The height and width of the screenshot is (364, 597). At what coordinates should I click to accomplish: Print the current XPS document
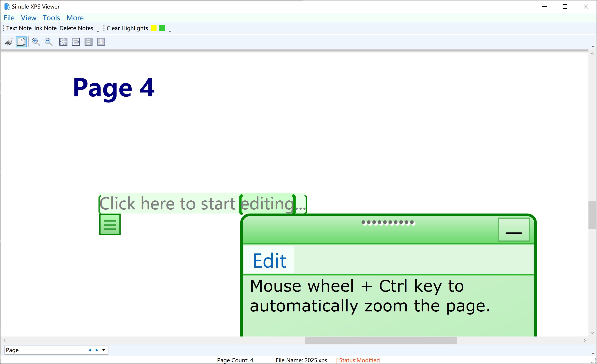pos(8,42)
